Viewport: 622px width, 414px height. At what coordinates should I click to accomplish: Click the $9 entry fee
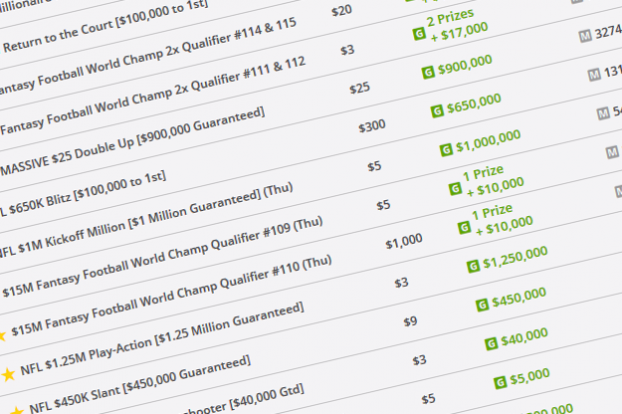(410, 321)
